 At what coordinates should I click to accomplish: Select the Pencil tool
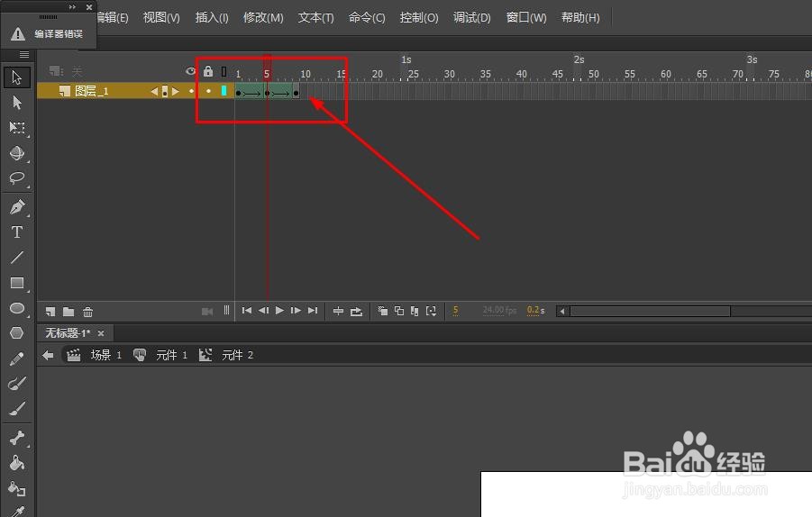[16, 358]
